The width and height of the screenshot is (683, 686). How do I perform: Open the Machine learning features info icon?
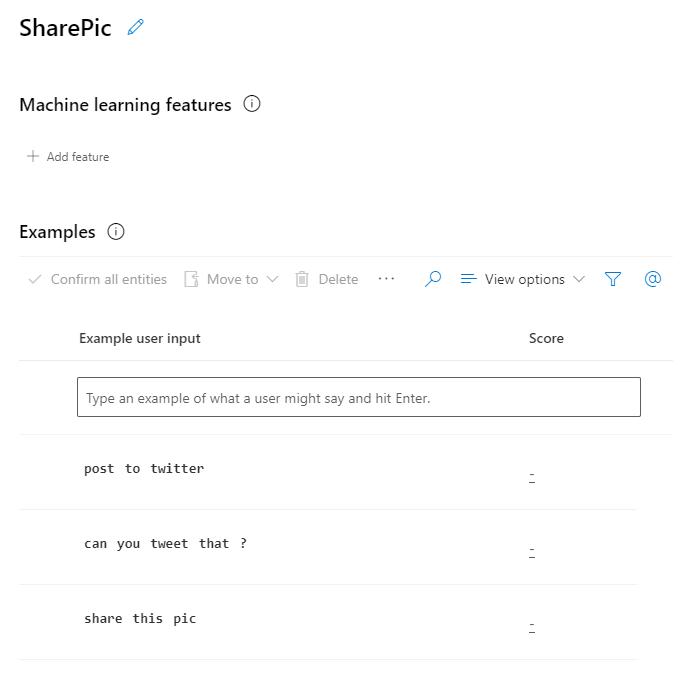[252, 104]
